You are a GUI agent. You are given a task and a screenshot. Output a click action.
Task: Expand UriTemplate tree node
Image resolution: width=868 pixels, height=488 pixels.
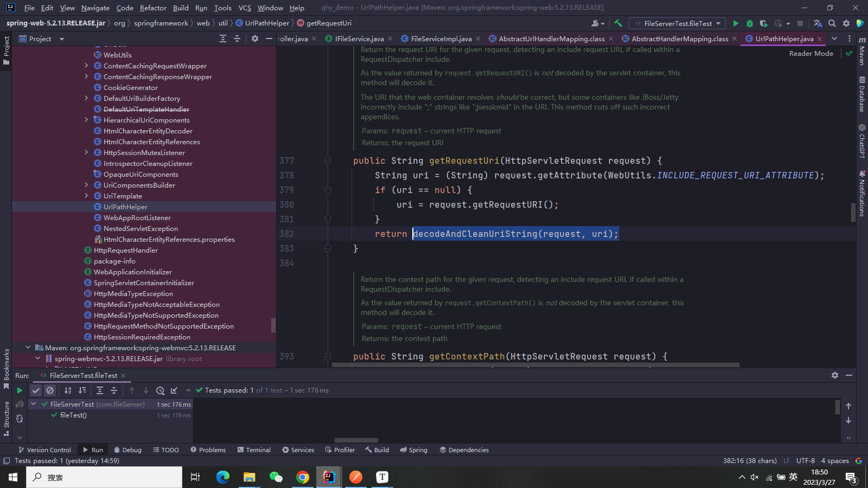86,196
